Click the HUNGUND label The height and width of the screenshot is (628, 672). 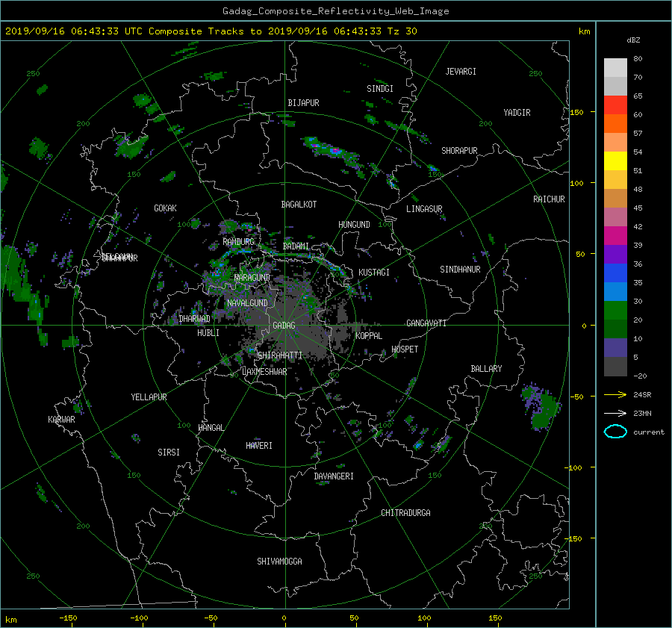[354, 225]
